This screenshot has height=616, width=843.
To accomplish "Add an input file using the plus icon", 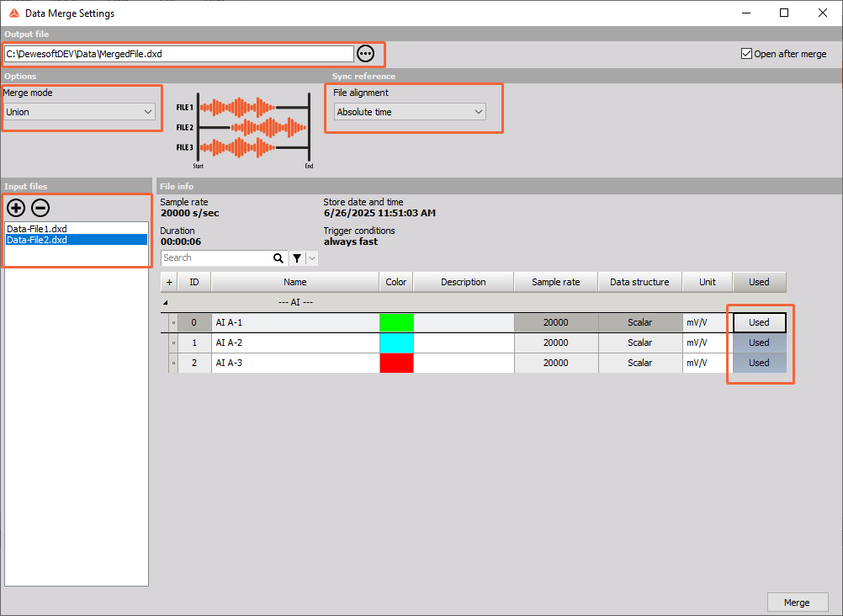I will tap(16, 208).
